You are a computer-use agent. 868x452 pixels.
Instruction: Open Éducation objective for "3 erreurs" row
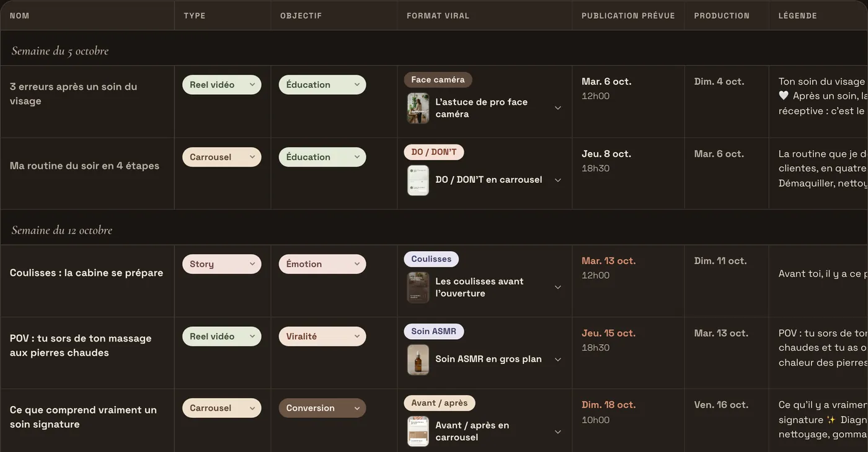pyautogui.click(x=322, y=85)
